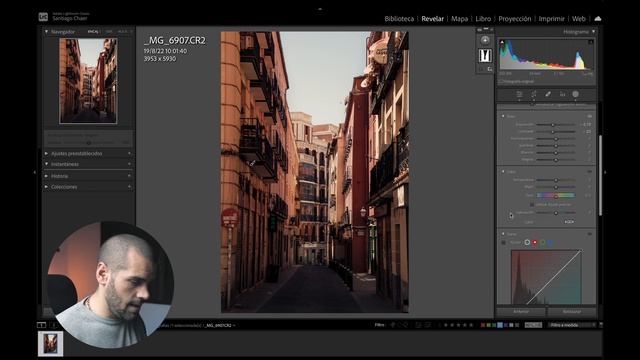The width and height of the screenshot is (640, 360).
Task: Click the main window display icon in filmstrip
Action: 41,325
